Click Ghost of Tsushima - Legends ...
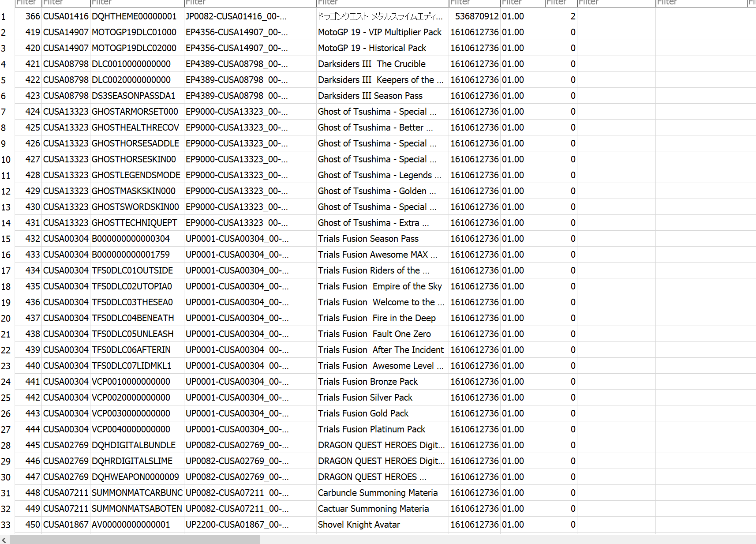 382,175
